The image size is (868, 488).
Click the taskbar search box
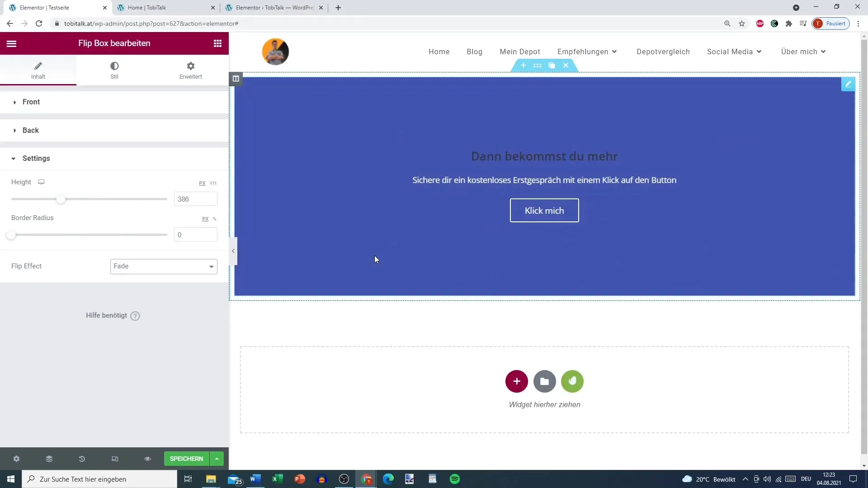point(99,479)
